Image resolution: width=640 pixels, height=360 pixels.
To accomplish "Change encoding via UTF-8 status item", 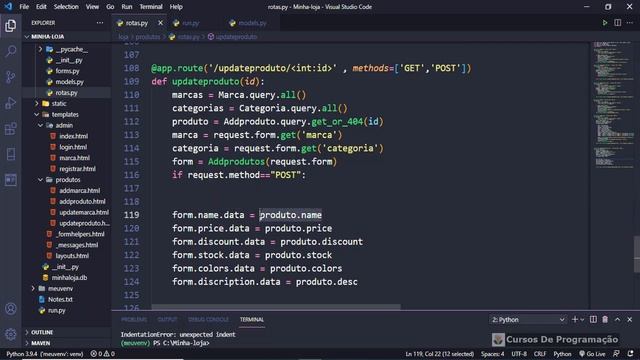I will click(x=519, y=354).
